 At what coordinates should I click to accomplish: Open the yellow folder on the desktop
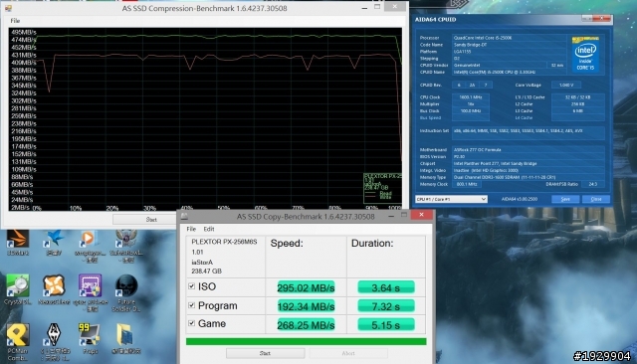(126, 338)
